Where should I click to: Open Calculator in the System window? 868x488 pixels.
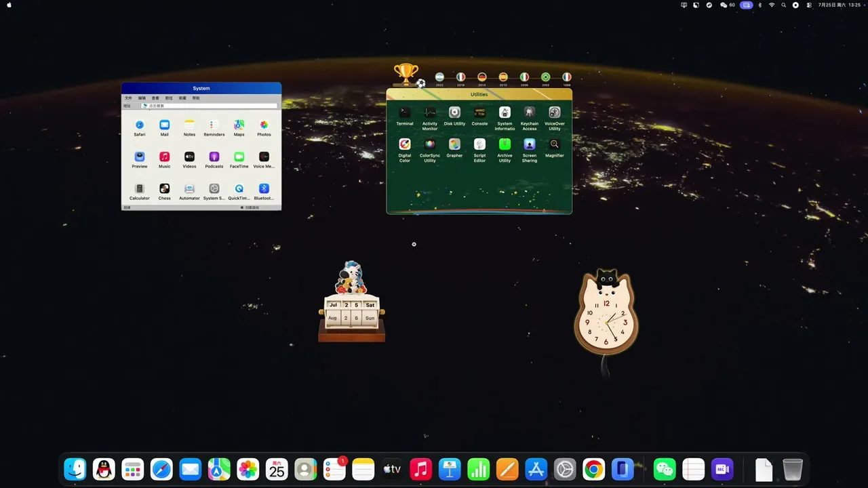tap(140, 188)
